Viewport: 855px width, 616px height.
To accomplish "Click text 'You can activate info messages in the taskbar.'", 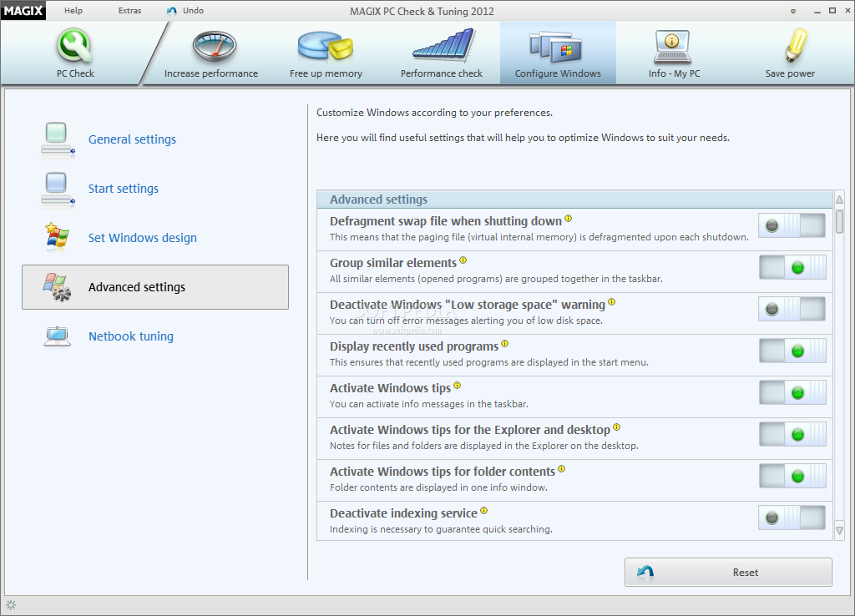I will click(429, 404).
